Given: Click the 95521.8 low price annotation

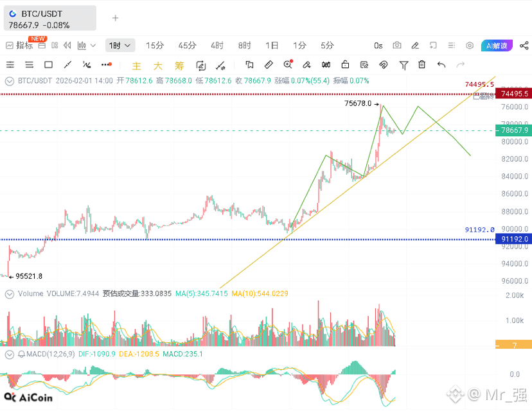Looking at the screenshot, I should pos(29,276).
